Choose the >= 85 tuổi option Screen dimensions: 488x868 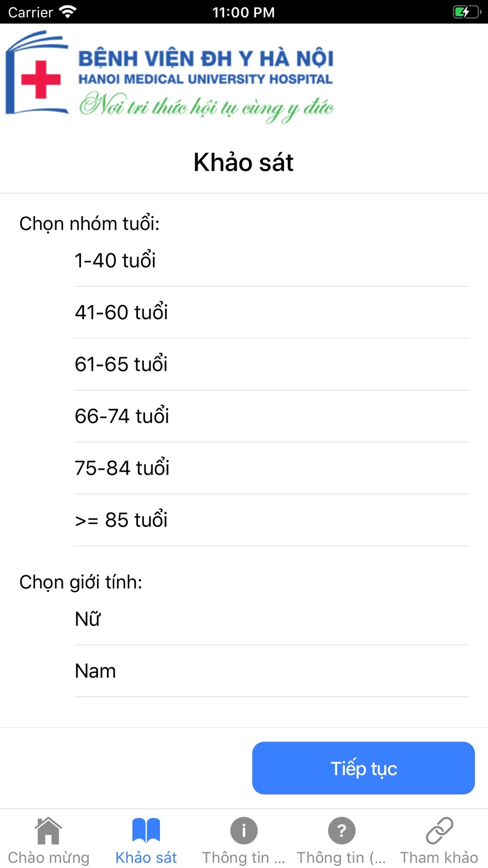271,520
